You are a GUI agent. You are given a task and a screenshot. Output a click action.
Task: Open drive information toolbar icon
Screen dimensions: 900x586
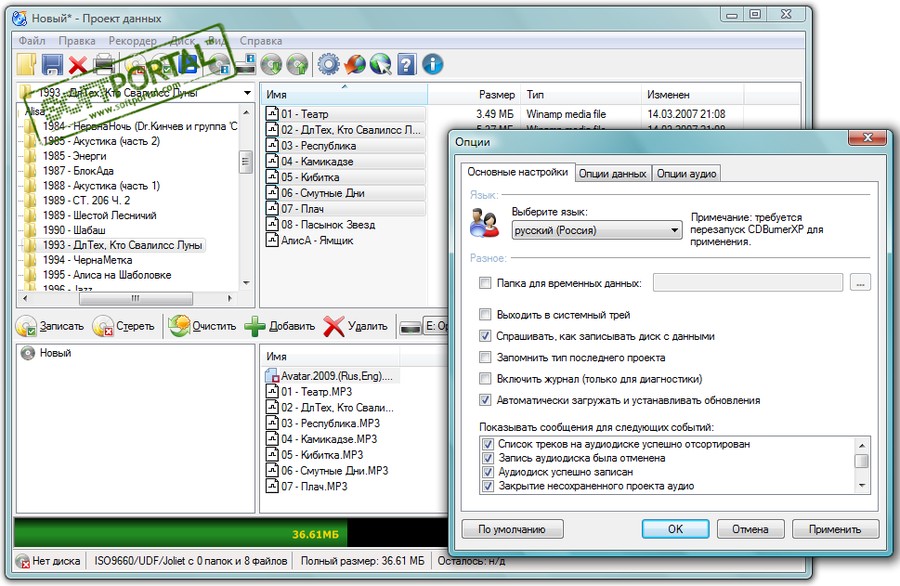[246, 63]
